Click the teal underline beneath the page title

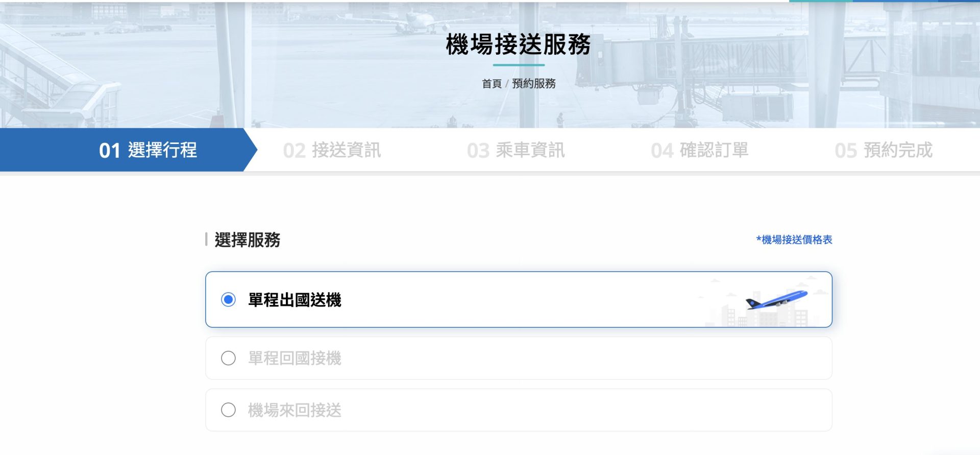[x=519, y=65]
